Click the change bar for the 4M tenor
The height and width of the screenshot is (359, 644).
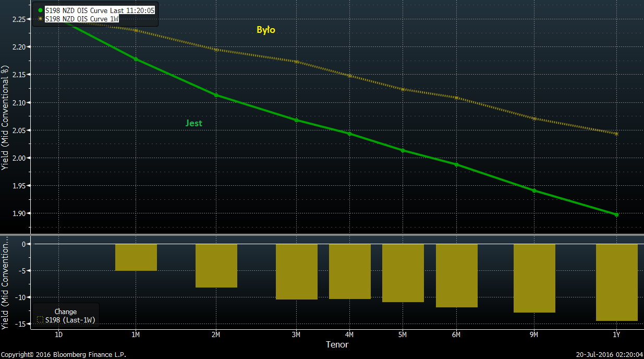pos(349,271)
